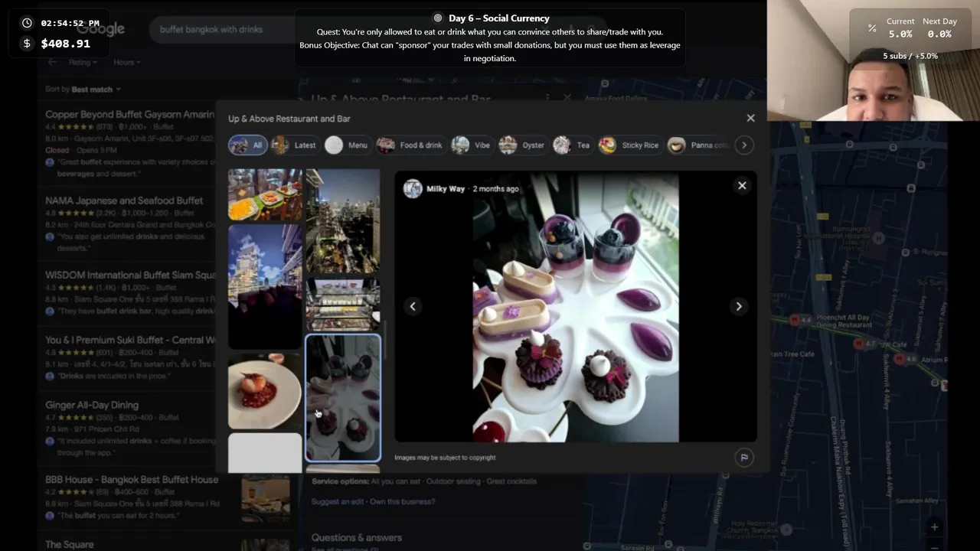Switch to the Latest photos chip
Viewport: 980px width, 551px height.
click(295, 145)
